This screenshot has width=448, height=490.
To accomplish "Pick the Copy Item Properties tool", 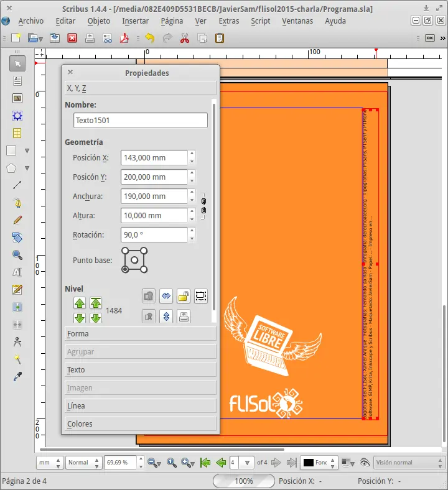I will (x=17, y=359).
